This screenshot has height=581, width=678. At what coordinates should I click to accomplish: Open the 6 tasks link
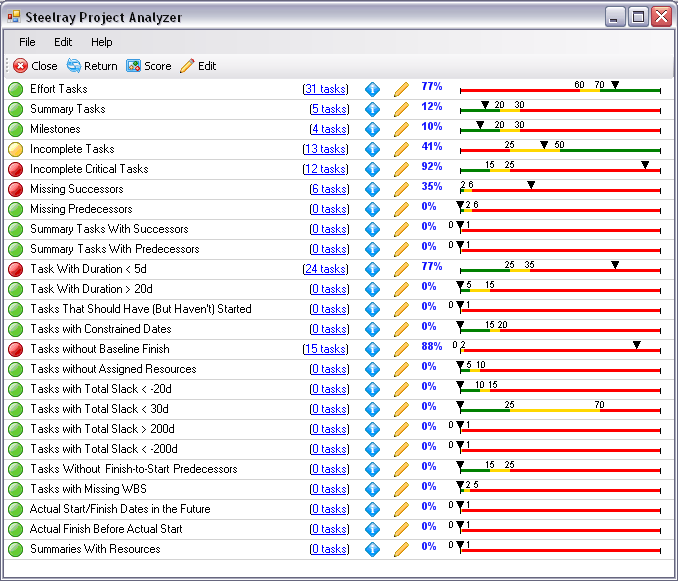(329, 189)
